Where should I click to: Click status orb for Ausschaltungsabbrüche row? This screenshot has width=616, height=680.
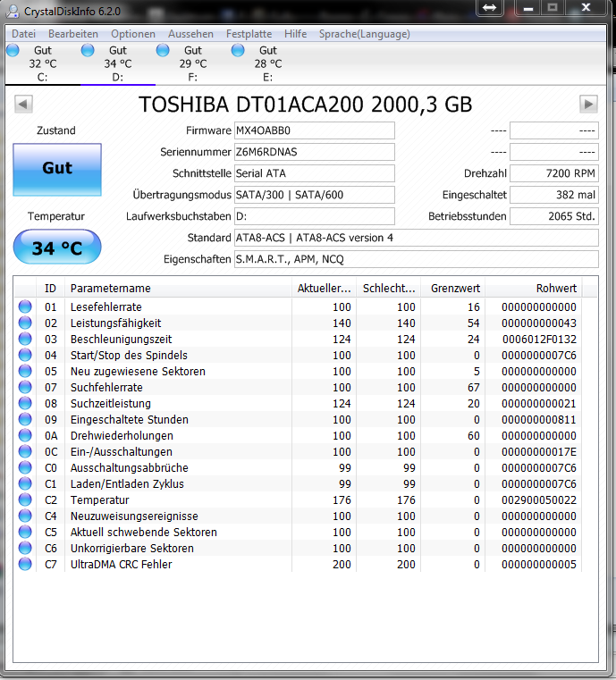point(25,467)
